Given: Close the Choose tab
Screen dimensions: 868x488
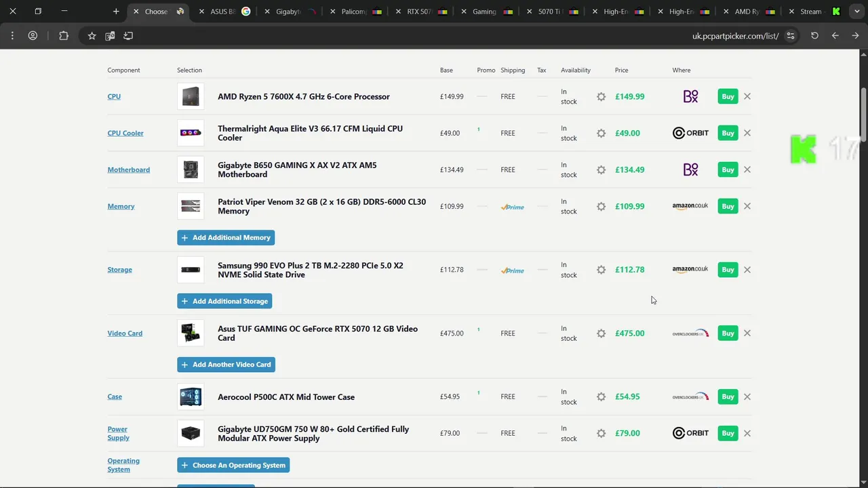Looking at the screenshot, I should [136, 12].
